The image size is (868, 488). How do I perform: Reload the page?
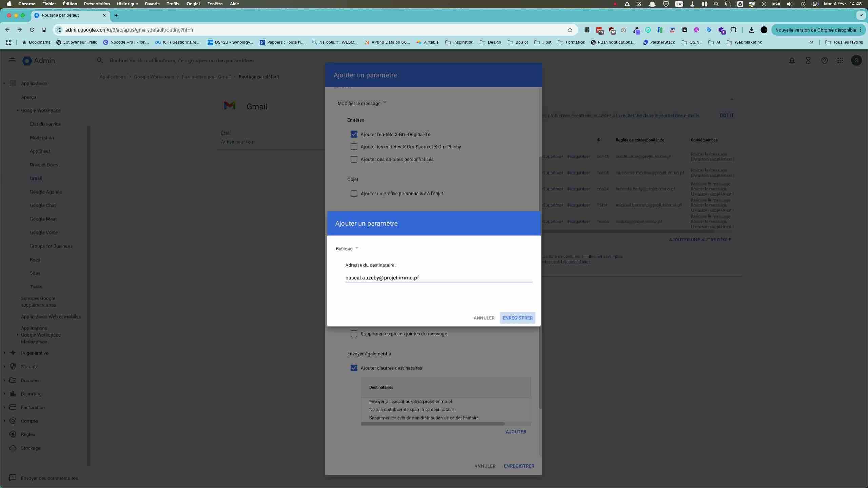pos(32,30)
